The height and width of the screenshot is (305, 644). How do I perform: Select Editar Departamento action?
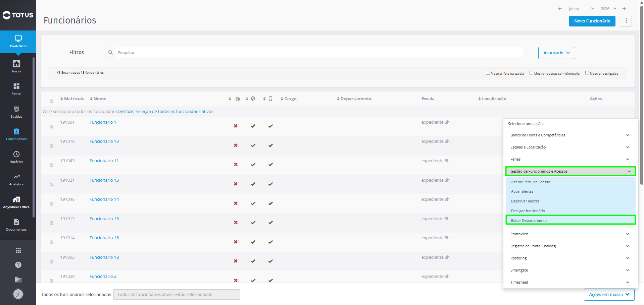pos(570,220)
